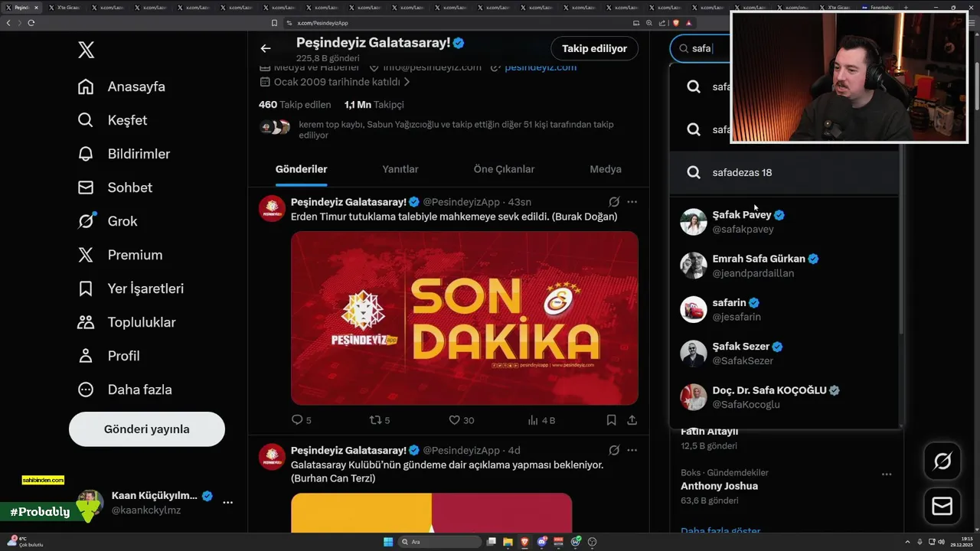The image size is (980, 551).
Task: Open Grok from the sidebar
Action: coord(108,221)
